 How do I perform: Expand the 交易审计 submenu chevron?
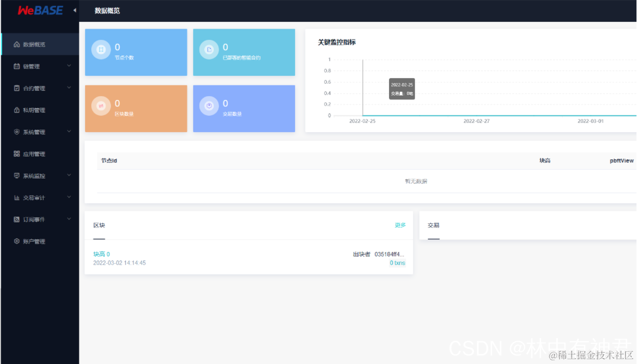pyautogui.click(x=69, y=197)
